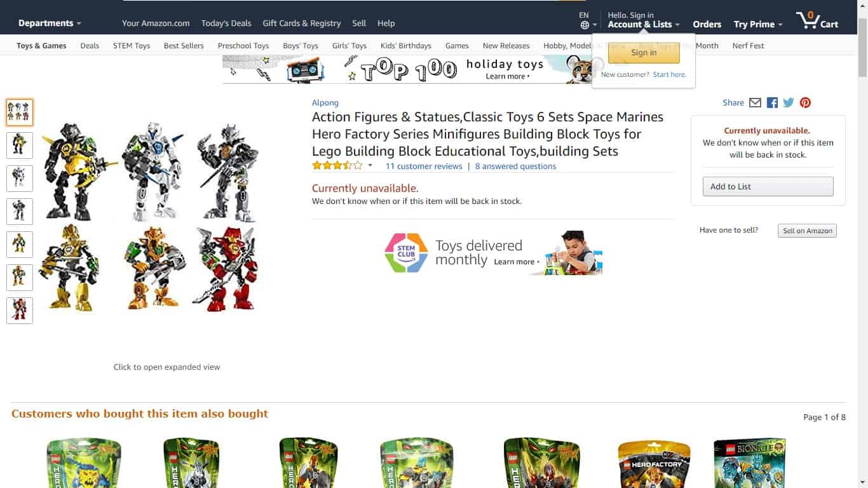The height and width of the screenshot is (488, 868).
Task: Open the STEM Toys category
Action: [x=132, y=46]
